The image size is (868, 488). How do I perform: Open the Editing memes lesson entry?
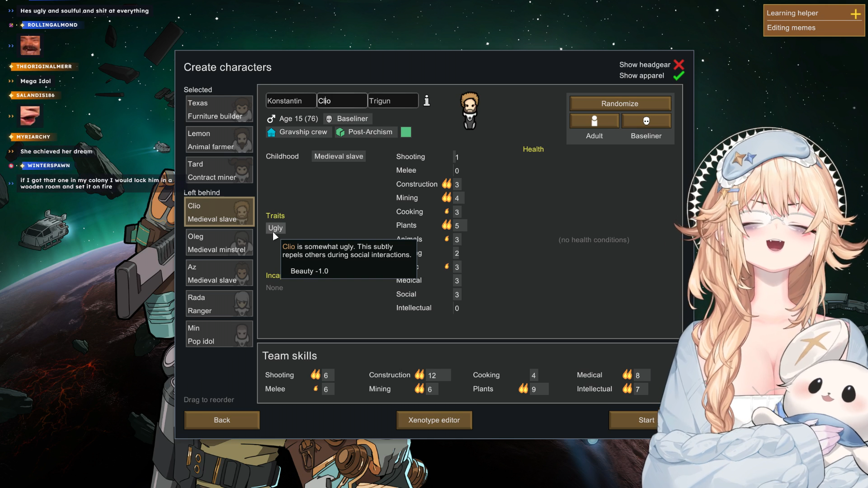791,28
